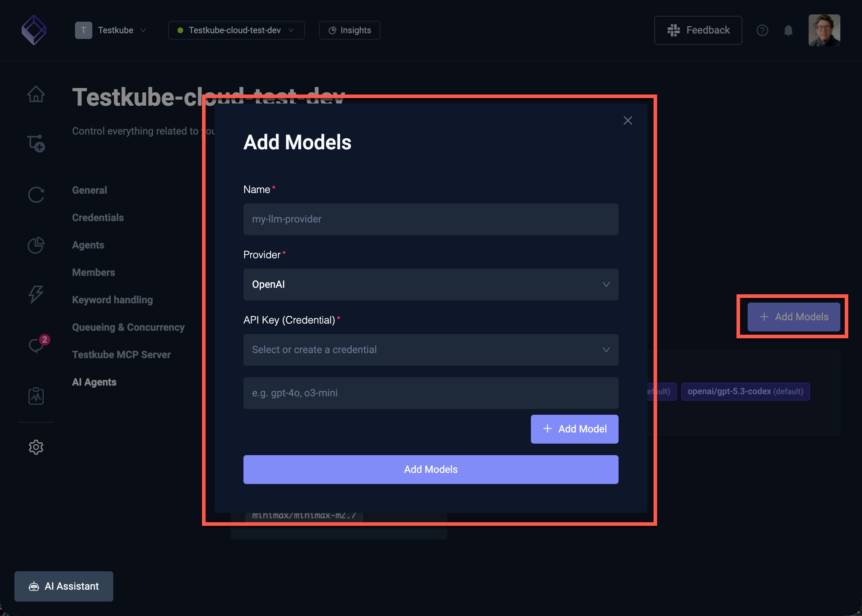
Task: Open the settings gear in the sidebar
Action: pos(36,447)
